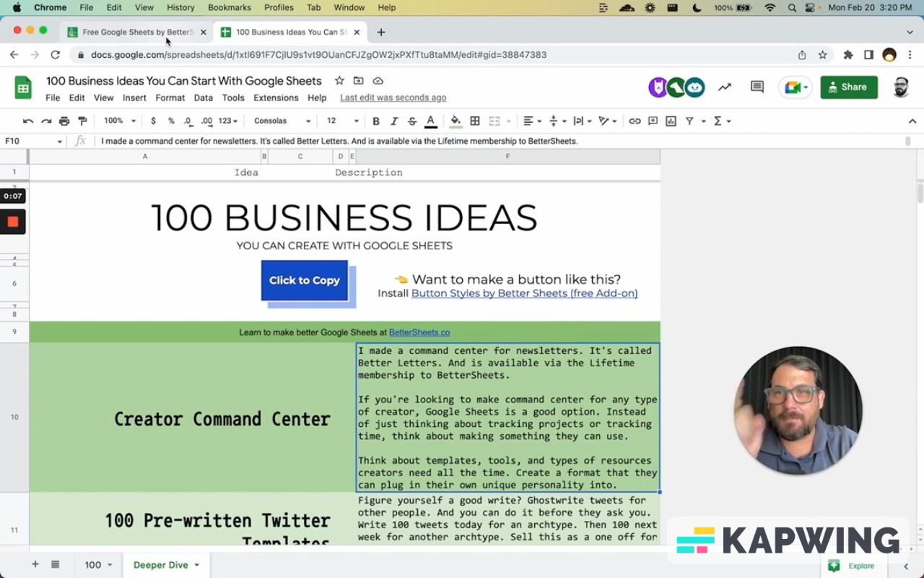Open Chrome Extensions puzzle icon
This screenshot has width=924, height=578.
point(848,55)
